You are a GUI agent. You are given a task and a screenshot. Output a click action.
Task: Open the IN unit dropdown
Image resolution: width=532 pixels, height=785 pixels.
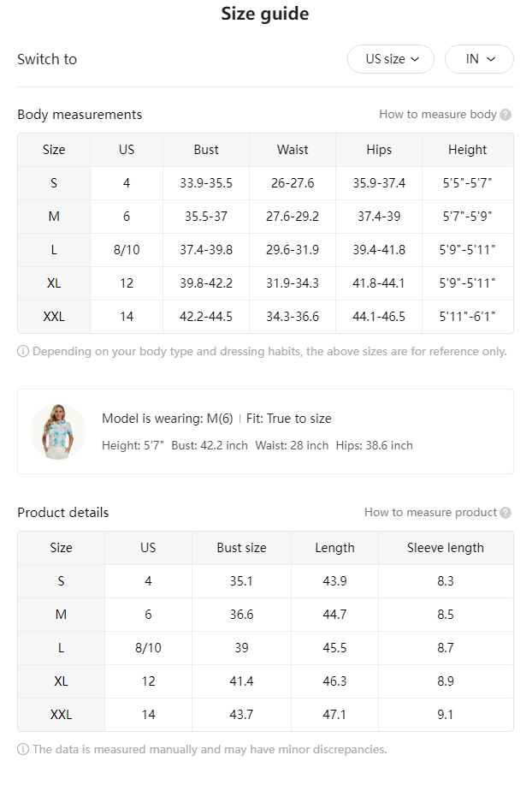479,59
